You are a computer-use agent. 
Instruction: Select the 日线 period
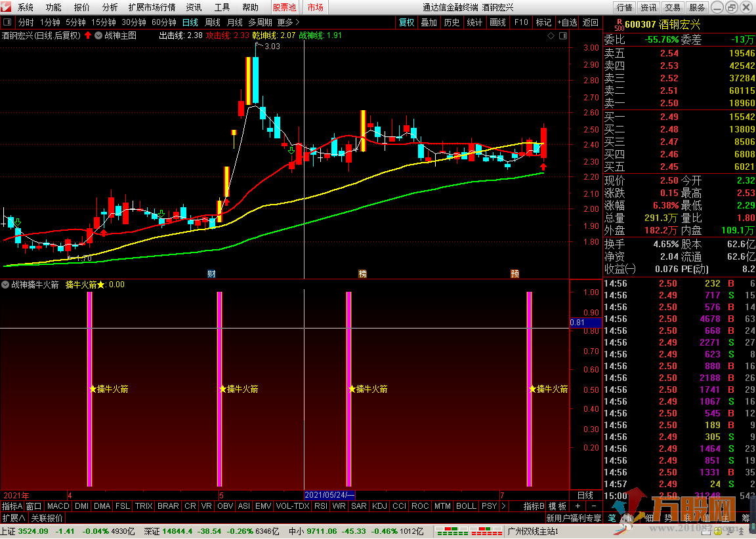pos(190,23)
